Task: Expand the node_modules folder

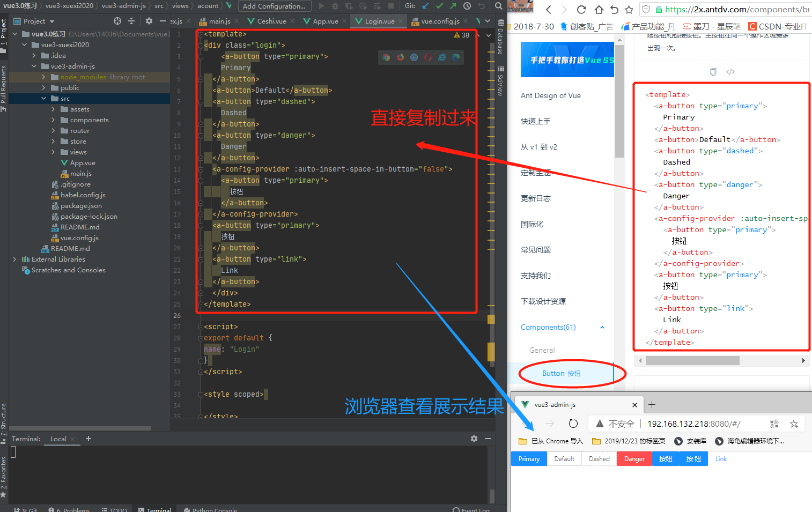Action: (45, 77)
